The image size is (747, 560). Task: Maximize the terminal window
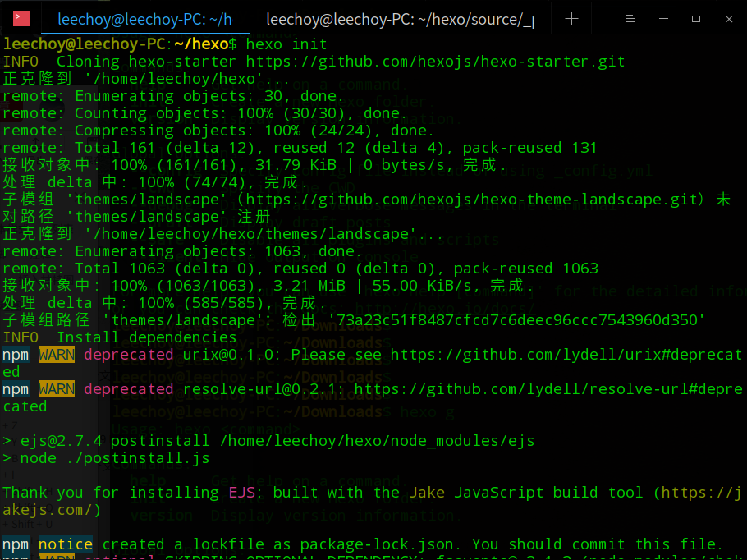[x=696, y=19]
